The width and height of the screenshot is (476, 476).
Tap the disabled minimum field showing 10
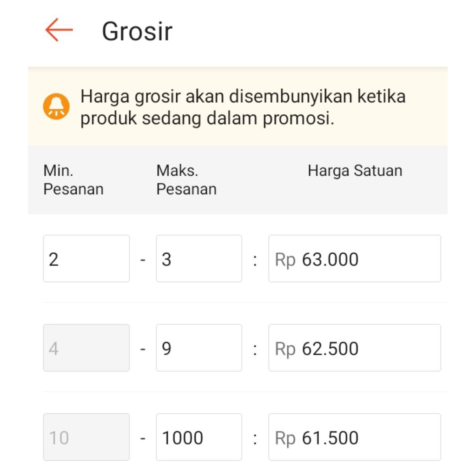point(86,437)
